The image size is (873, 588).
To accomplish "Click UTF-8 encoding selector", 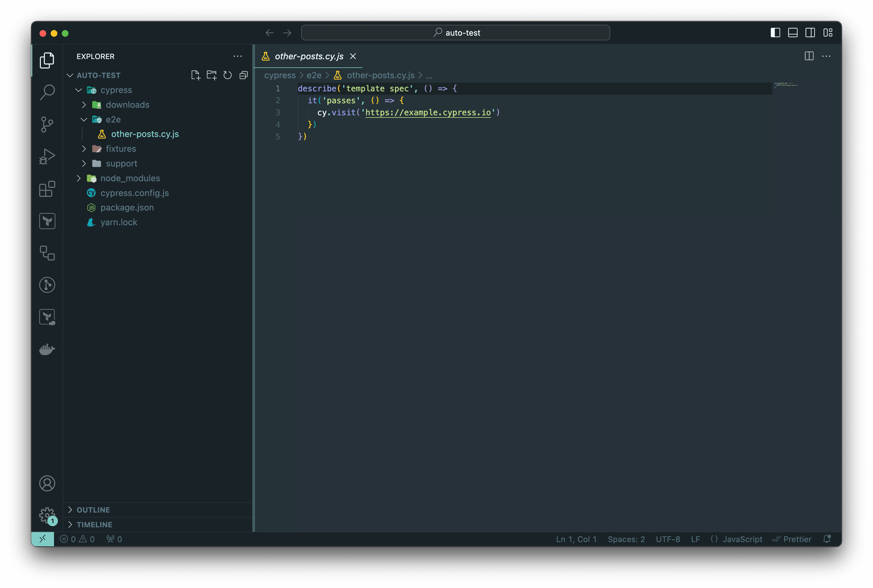I will click(x=668, y=539).
